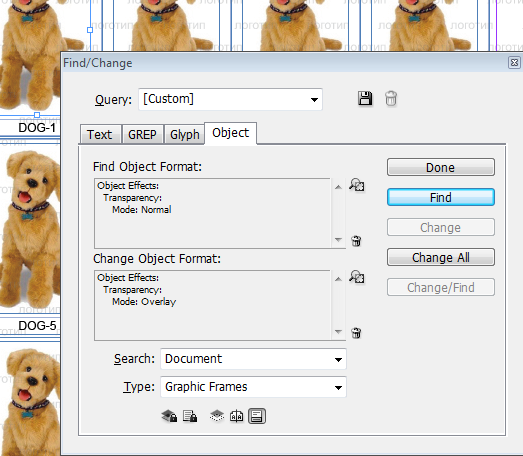Image resolution: width=523 pixels, height=456 pixels.
Task: Specify attributes to change beside Change Object Format
Action: [x=357, y=277]
